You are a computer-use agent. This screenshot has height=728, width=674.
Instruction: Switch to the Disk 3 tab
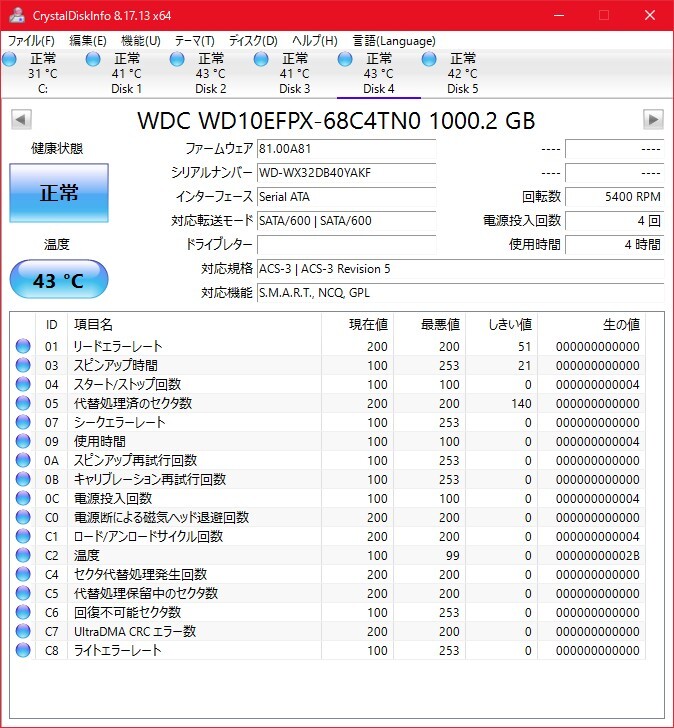(x=295, y=73)
